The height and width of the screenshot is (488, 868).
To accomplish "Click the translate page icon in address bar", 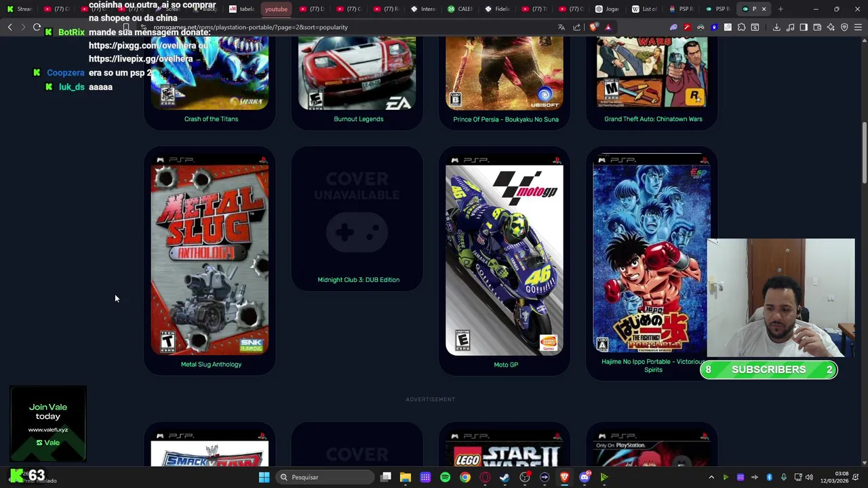I will point(561,27).
